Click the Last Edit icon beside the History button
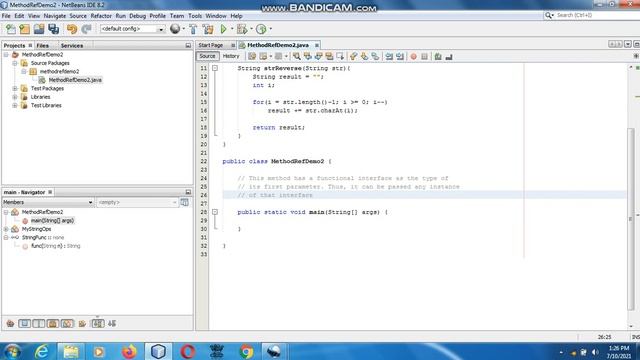 tap(252, 56)
